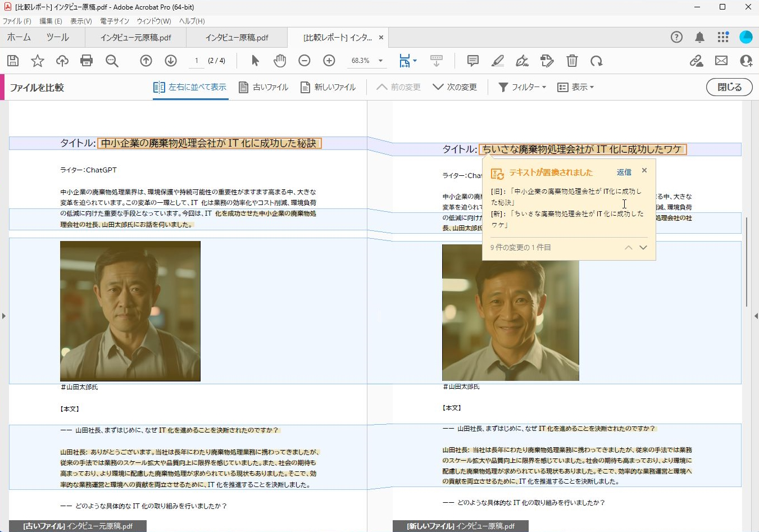
Task: Open the add sticky note comment tool
Action: [472, 61]
